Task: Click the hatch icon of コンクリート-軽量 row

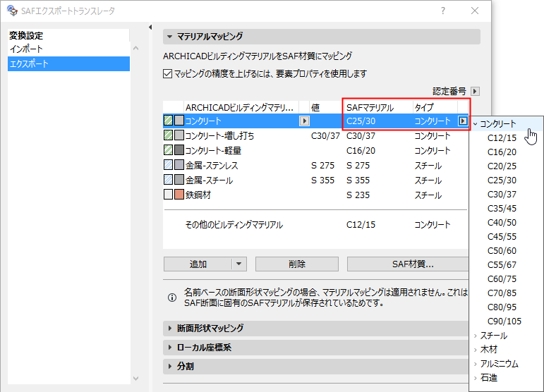Action: tap(168, 150)
